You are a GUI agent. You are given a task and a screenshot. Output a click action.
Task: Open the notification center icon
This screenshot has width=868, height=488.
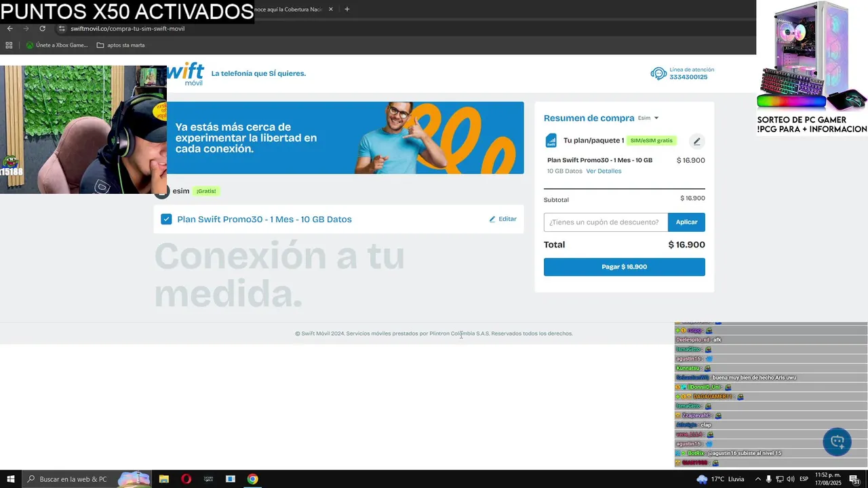[x=854, y=479]
